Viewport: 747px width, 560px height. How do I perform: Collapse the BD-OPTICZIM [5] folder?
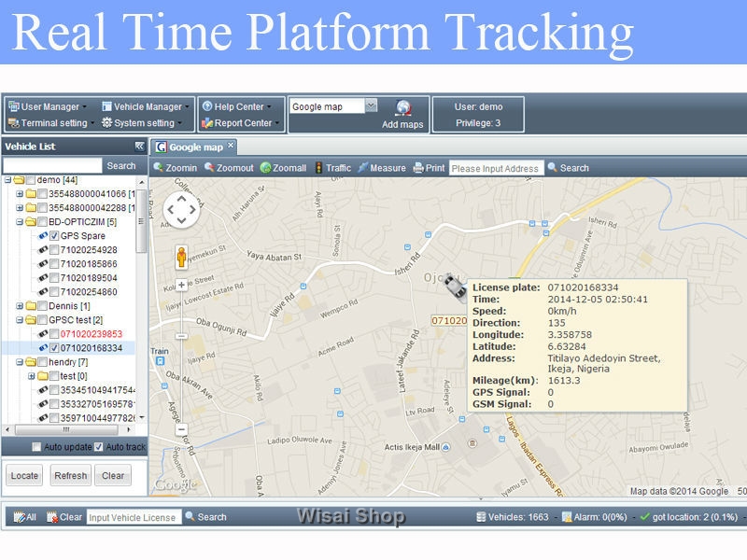pyautogui.click(x=20, y=222)
